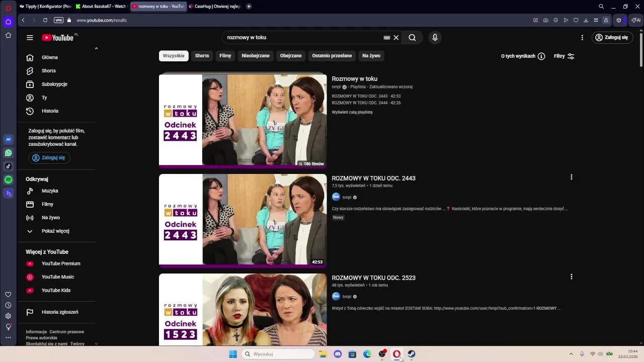Open TikTok in Opera sidebar

point(9,166)
